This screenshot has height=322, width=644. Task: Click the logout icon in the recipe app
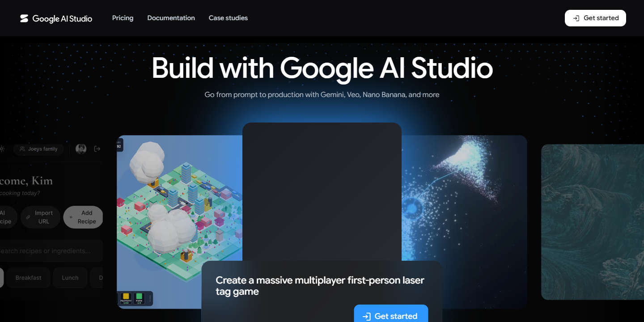point(97,149)
